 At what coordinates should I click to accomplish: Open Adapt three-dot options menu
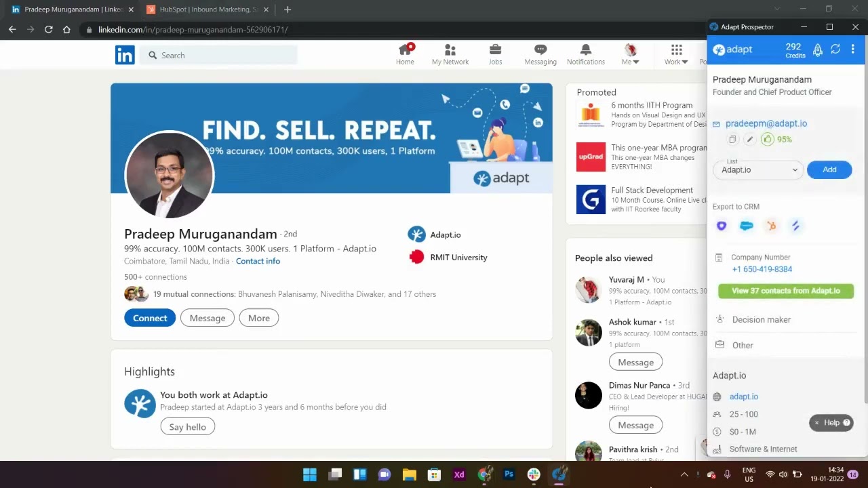pyautogui.click(x=853, y=49)
